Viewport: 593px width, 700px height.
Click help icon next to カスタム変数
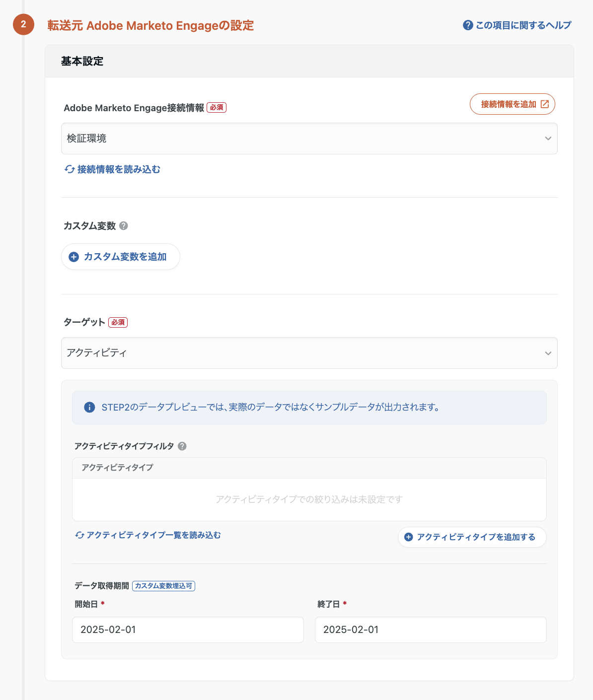tap(124, 226)
